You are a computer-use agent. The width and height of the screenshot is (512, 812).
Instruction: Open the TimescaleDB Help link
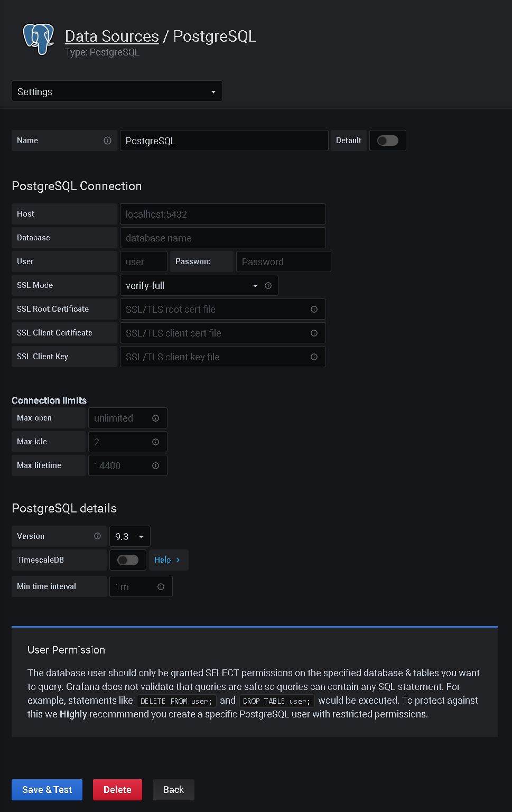tap(168, 559)
